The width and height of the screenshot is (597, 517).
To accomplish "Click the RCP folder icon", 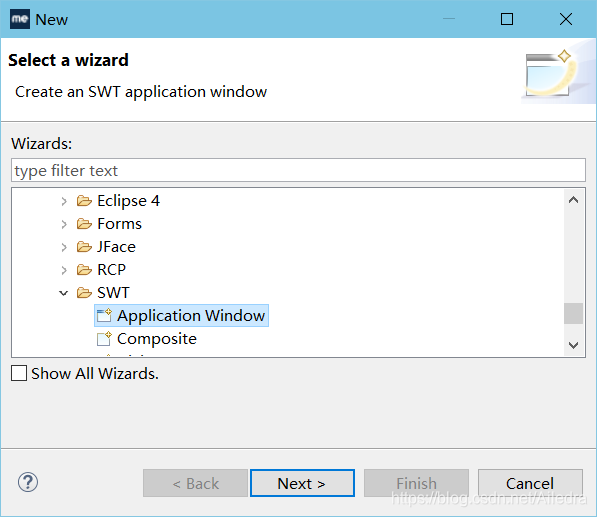I will click(x=84, y=270).
